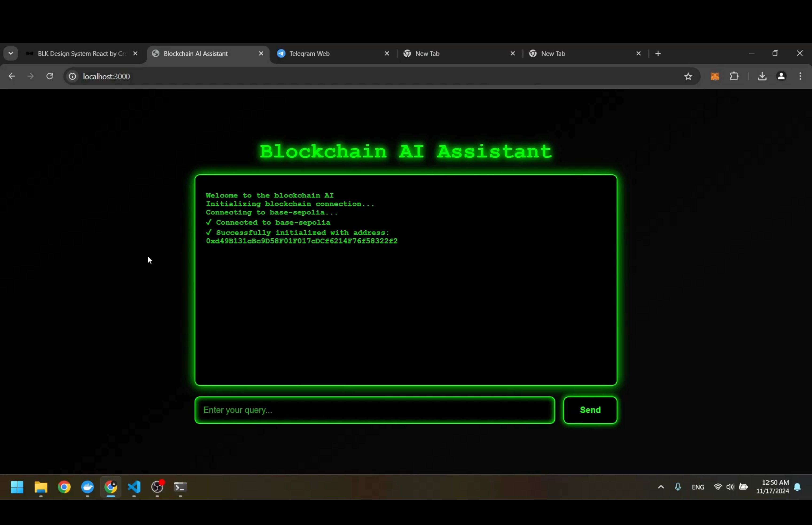Screen dimensions: 812x525
Task: Click 'Initializing blockchain connection...' line
Action: (290, 204)
